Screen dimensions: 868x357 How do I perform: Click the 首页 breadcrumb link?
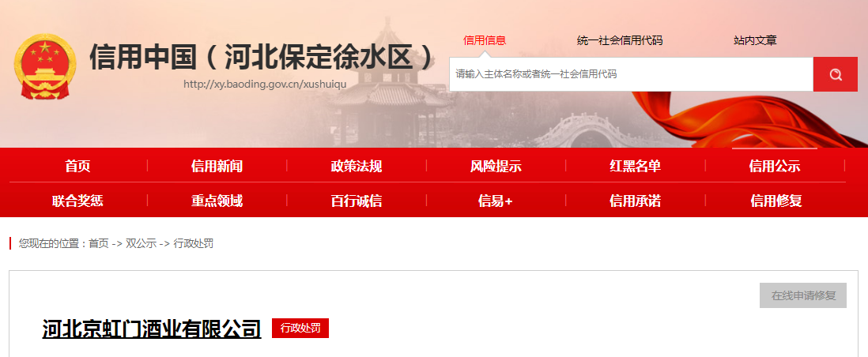tap(99, 243)
